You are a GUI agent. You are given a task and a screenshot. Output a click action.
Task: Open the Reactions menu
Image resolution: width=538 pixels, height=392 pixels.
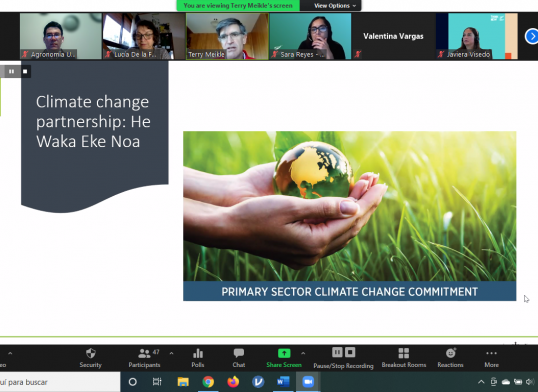point(451,358)
